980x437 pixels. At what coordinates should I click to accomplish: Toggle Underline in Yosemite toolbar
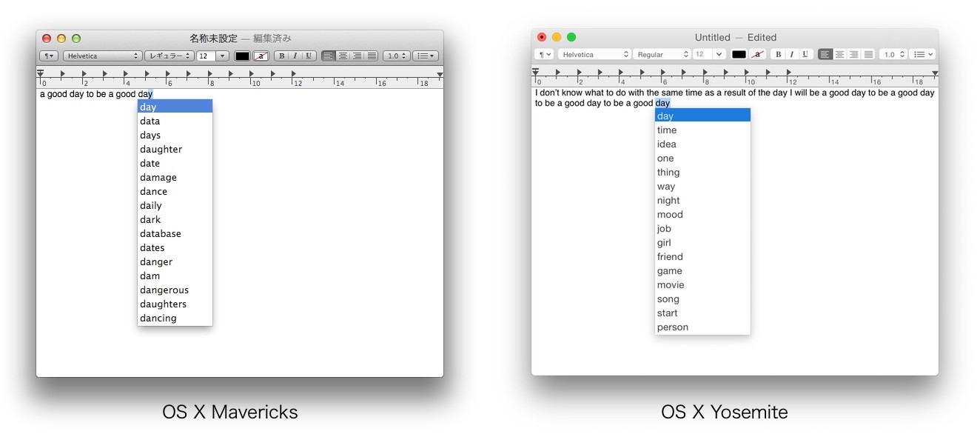805,55
